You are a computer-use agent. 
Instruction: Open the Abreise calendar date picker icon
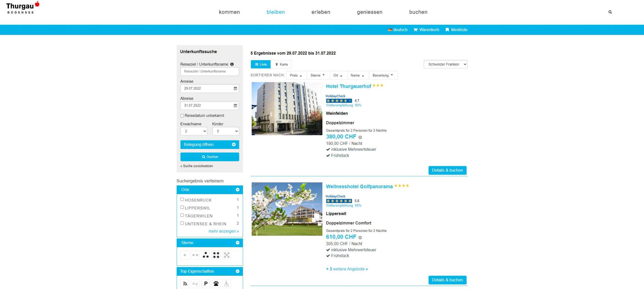coord(235,106)
